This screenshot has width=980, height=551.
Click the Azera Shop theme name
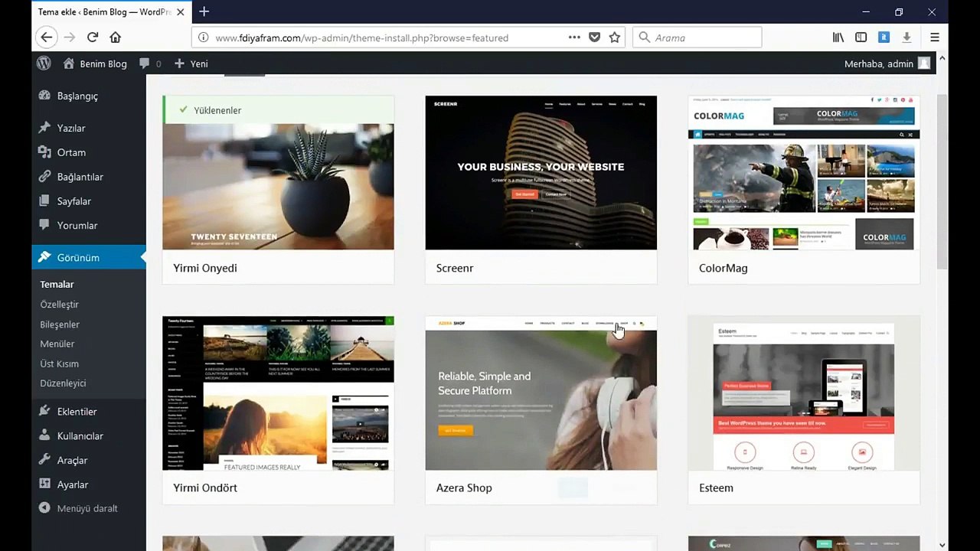point(464,487)
